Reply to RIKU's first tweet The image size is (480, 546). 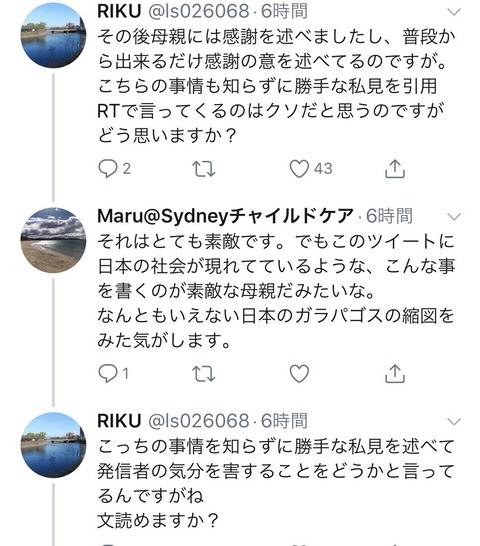point(108,169)
